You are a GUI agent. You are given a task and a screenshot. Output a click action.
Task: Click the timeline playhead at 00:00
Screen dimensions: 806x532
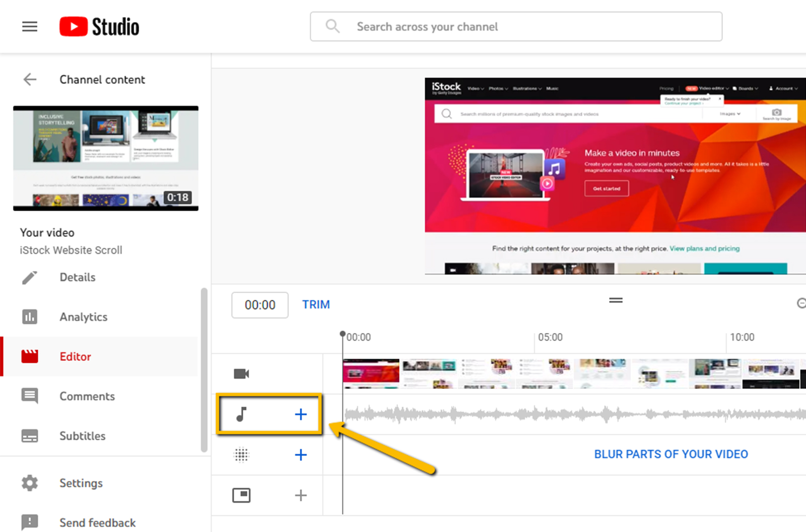click(343, 335)
